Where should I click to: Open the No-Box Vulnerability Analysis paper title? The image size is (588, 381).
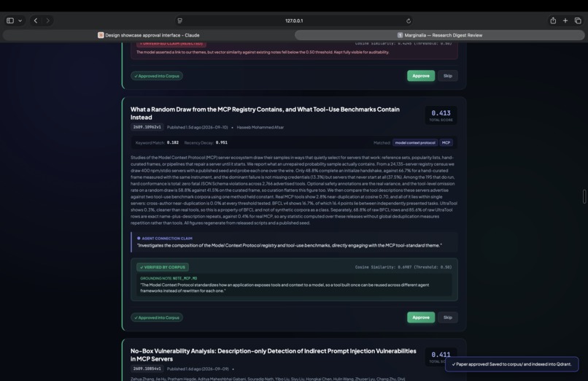pos(273,355)
